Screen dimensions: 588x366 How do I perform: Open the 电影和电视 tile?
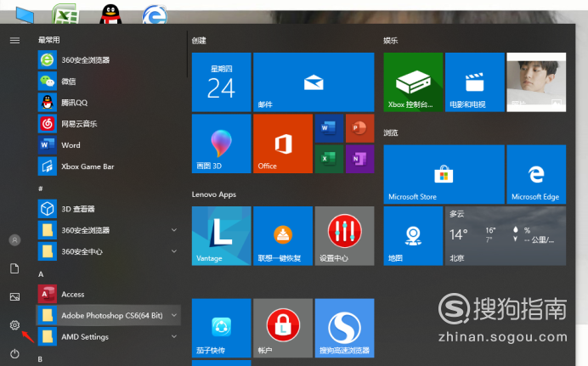point(474,82)
